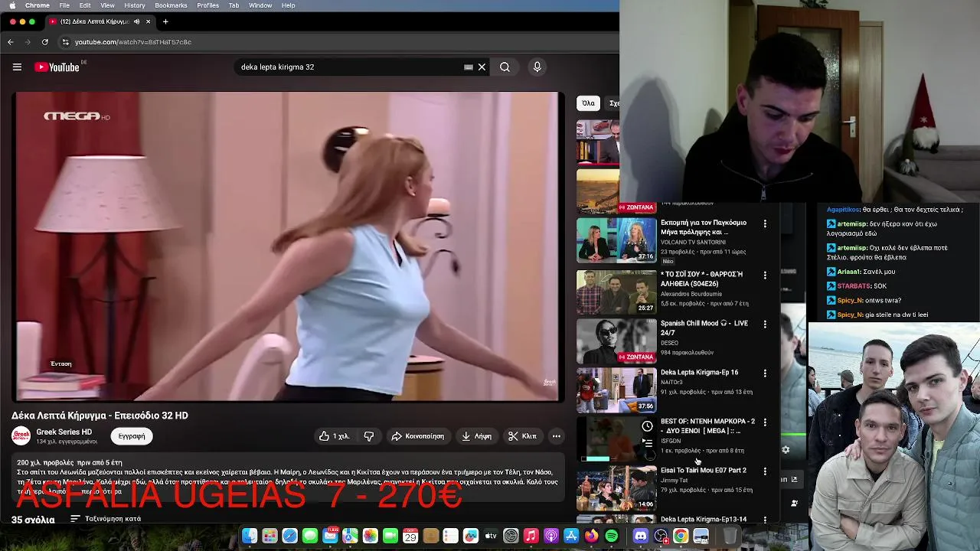Like the video with thumbs up
980x551 pixels.
click(x=335, y=436)
